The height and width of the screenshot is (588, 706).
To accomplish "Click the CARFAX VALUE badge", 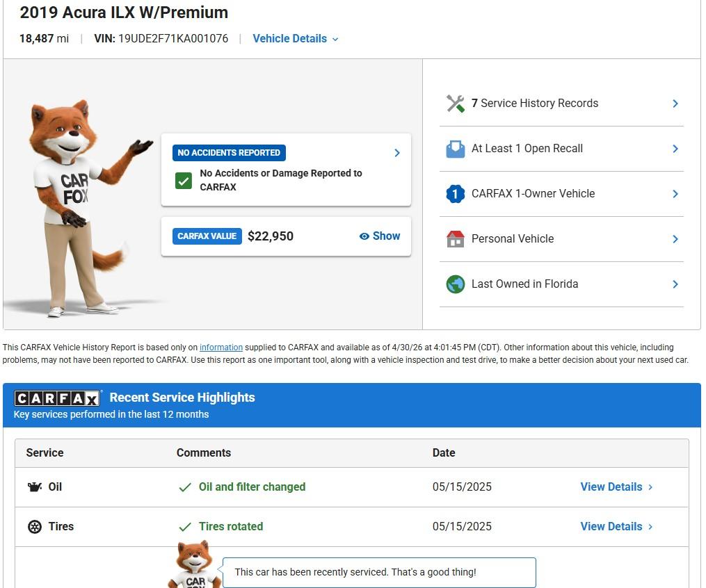I will (x=207, y=236).
